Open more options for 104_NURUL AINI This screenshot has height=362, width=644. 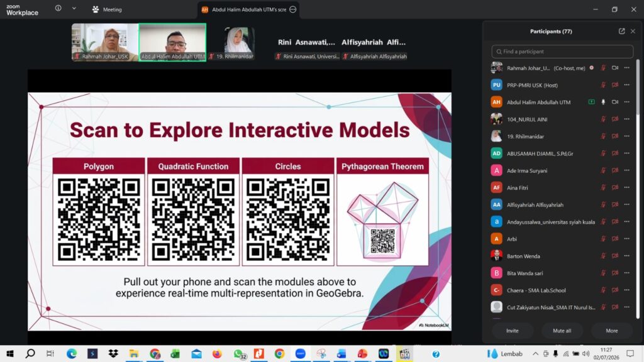coord(627,119)
